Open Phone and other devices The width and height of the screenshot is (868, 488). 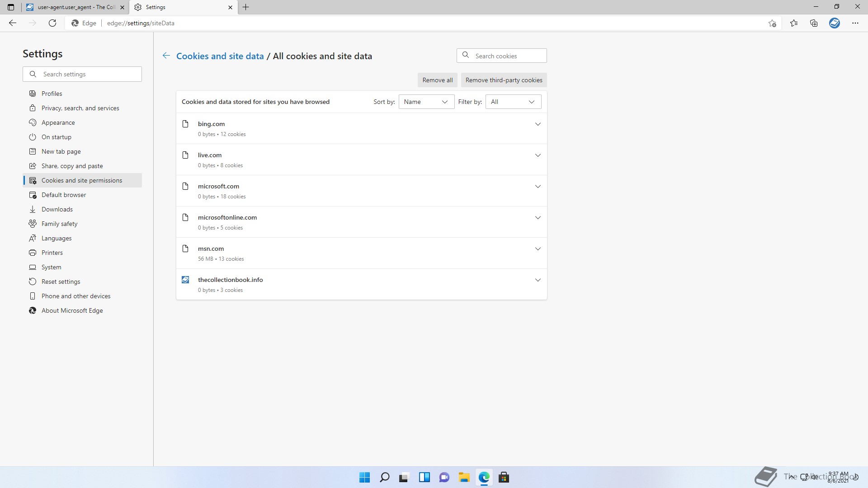(82, 296)
